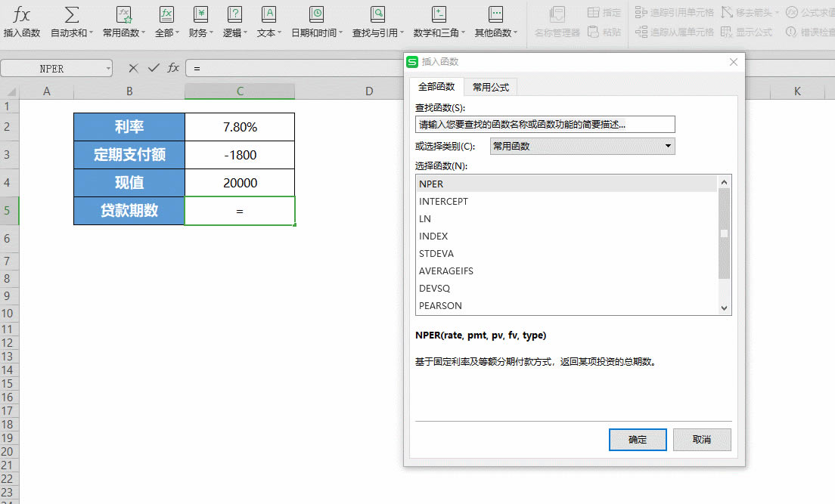The height and width of the screenshot is (504, 835).
Task: Click the fx icon in formula bar
Action: [x=173, y=68]
